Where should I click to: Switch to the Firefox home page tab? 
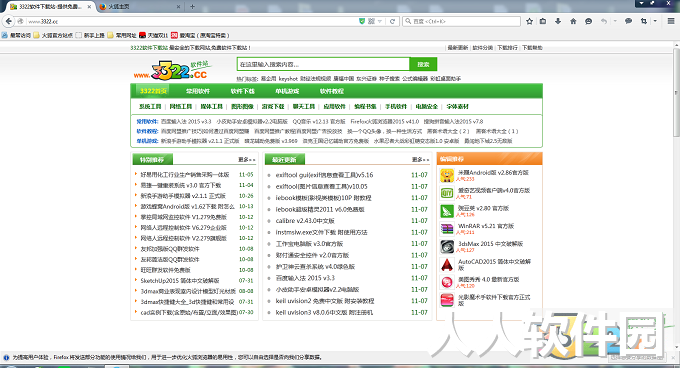[x=140, y=7]
